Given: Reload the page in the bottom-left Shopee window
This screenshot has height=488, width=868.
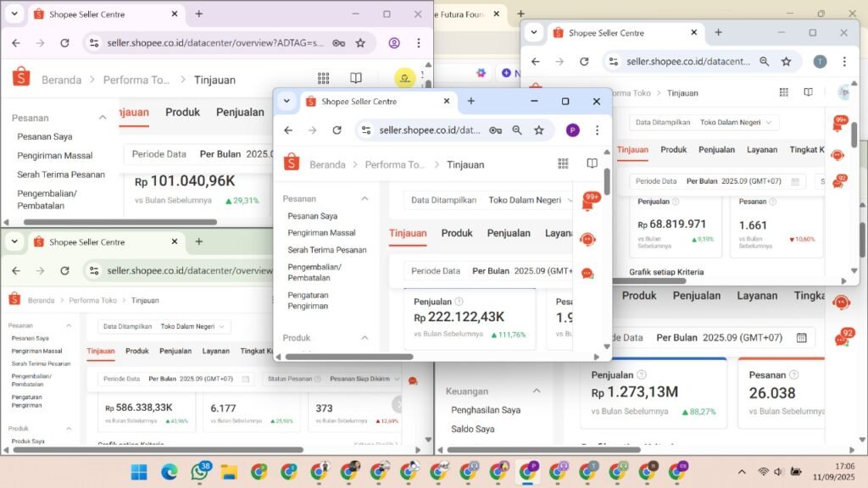Looking at the screenshot, I should (64, 271).
